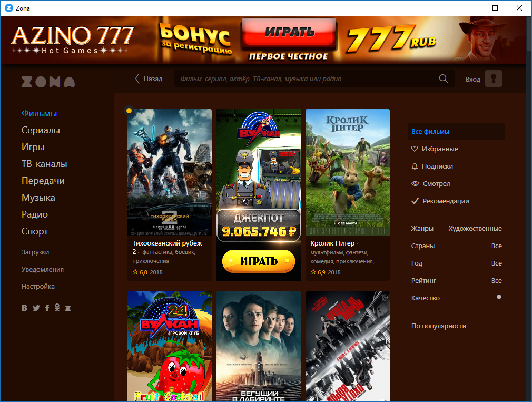Image resolution: width=532 pixels, height=402 pixels.
Task: Click the star rating 6,0 icon
Action: pos(135,272)
